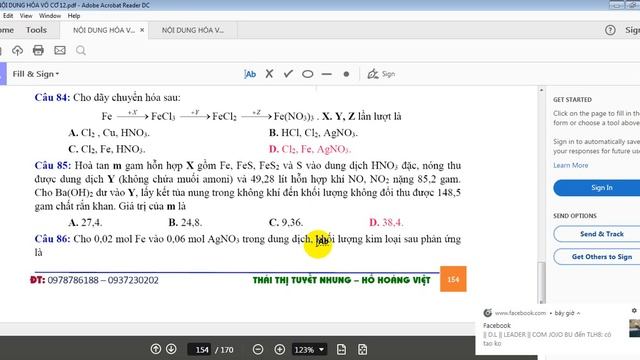
Task: Open the View menu
Action: point(26,16)
